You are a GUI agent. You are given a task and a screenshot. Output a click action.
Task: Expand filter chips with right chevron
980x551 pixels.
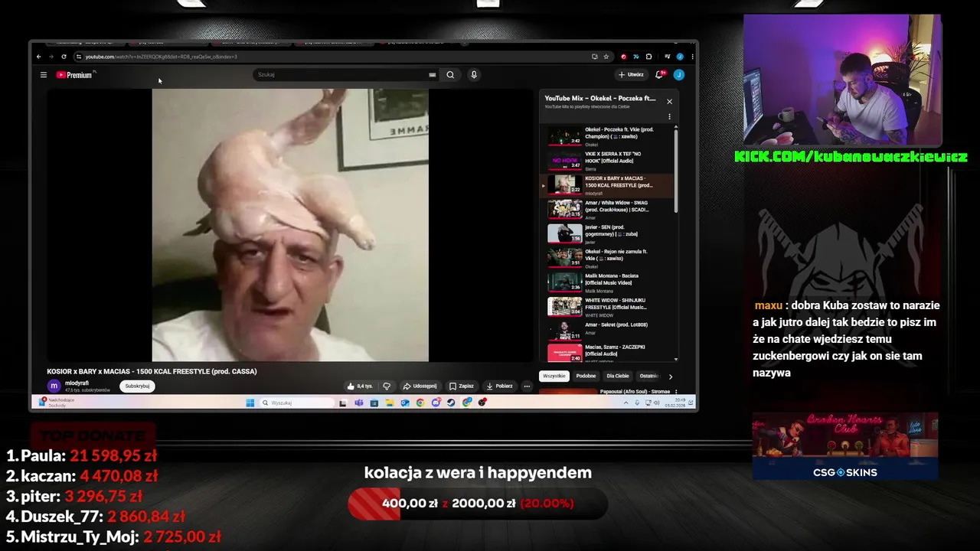671,377
